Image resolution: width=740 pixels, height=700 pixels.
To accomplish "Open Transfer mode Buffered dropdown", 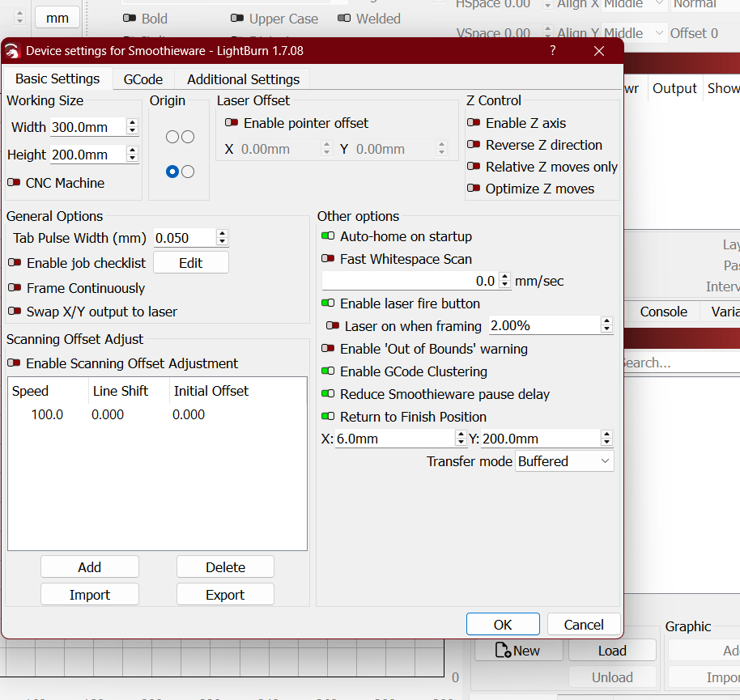I will pos(564,461).
